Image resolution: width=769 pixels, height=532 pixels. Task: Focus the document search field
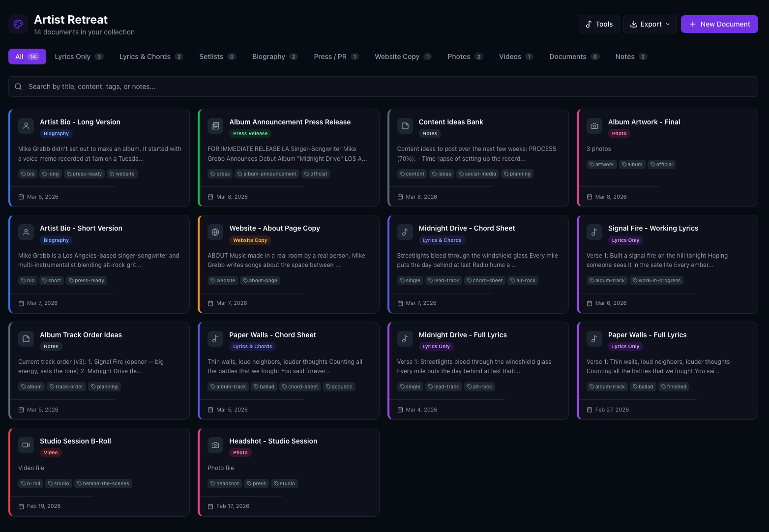click(x=383, y=87)
